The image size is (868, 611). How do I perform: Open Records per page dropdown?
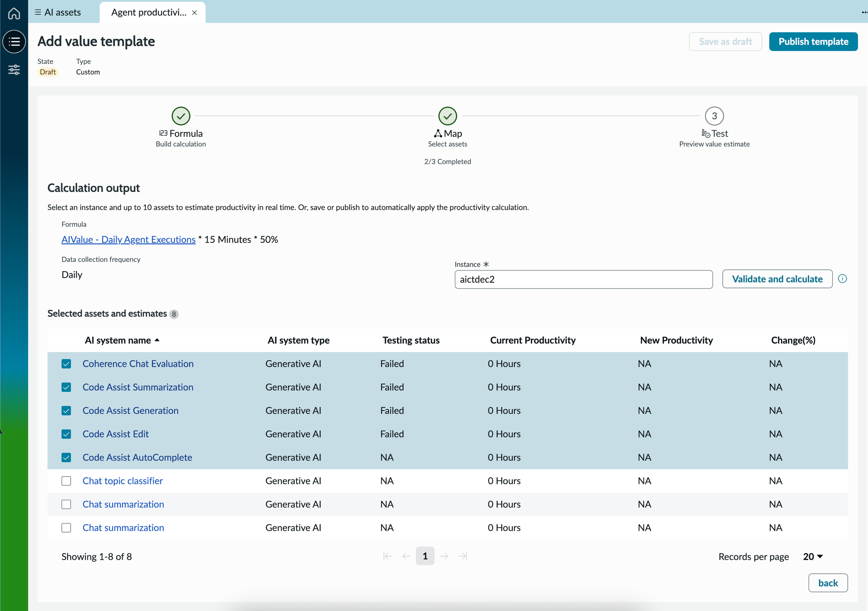tap(813, 557)
